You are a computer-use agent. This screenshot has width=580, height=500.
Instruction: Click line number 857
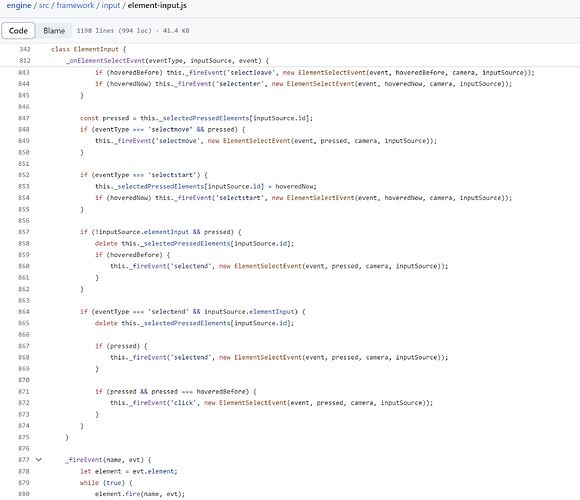pos(24,232)
